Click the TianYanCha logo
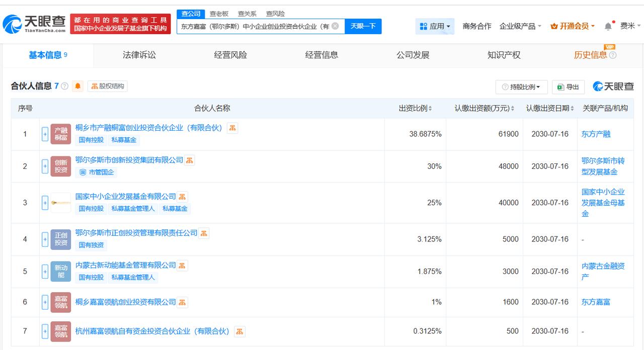This screenshot has height=350, width=644. (34, 24)
